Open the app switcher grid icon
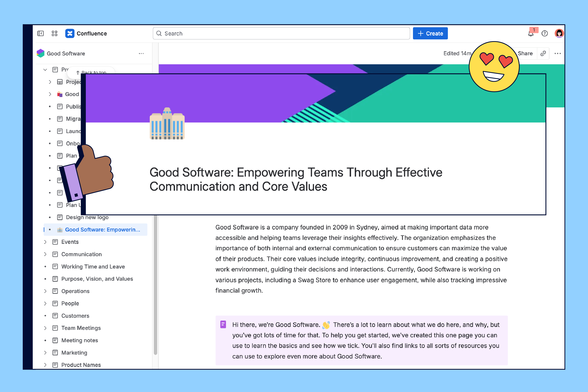 click(x=54, y=34)
